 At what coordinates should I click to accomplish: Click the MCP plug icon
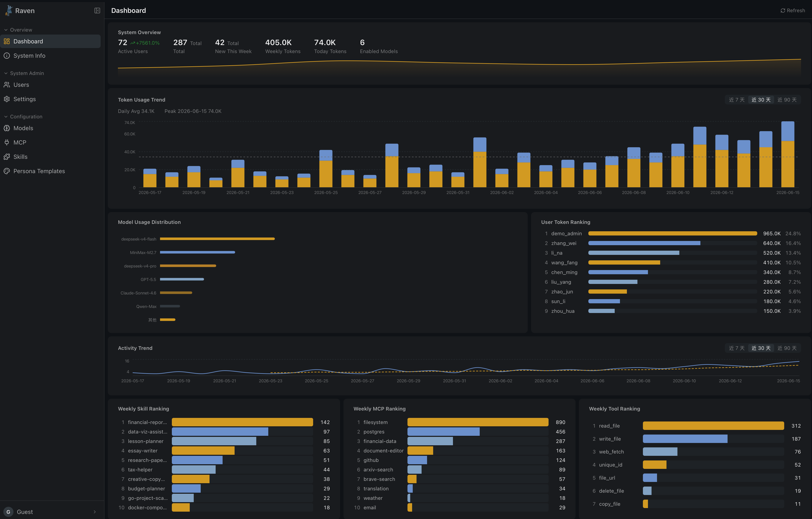(x=7, y=142)
